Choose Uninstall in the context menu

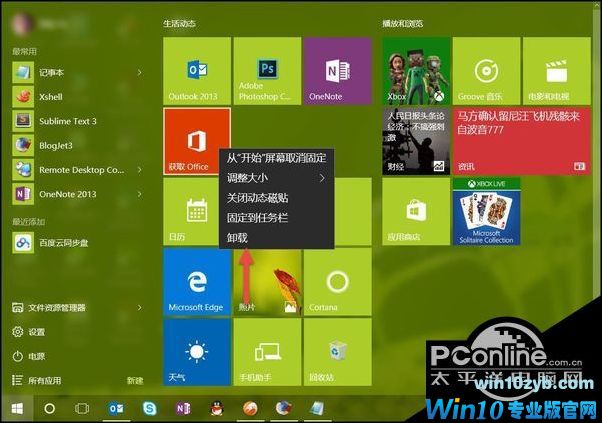(276, 238)
